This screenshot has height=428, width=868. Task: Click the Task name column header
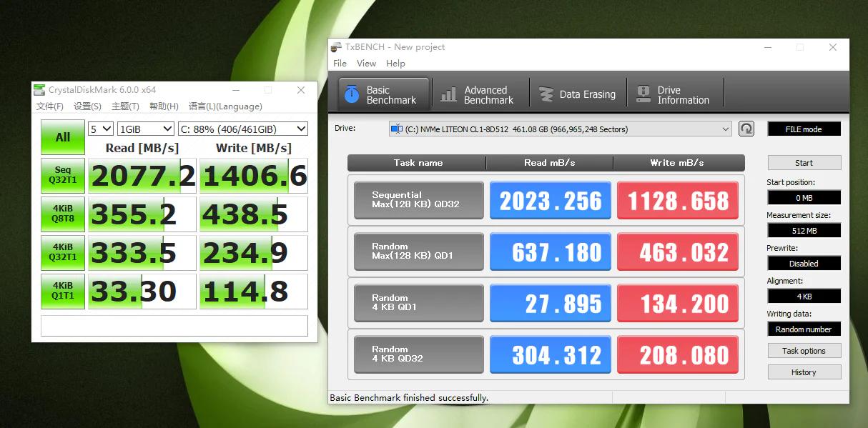pyautogui.click(x=418, y=163)
